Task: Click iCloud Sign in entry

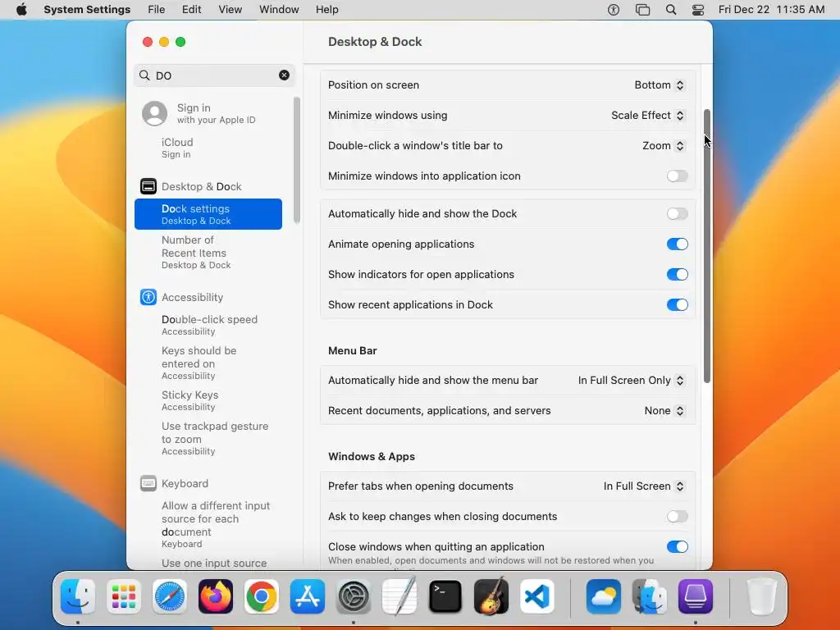Action: (x=208, y=148)
